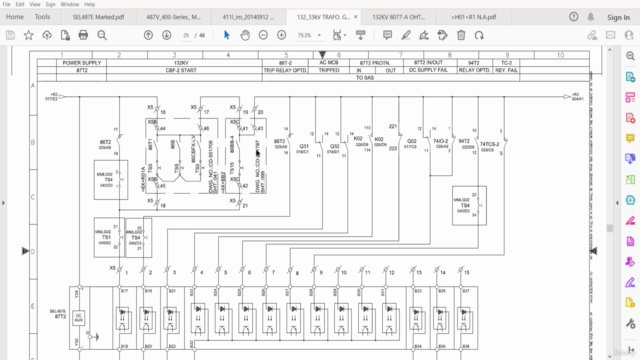Open the Sign menu

click(50, 4)
